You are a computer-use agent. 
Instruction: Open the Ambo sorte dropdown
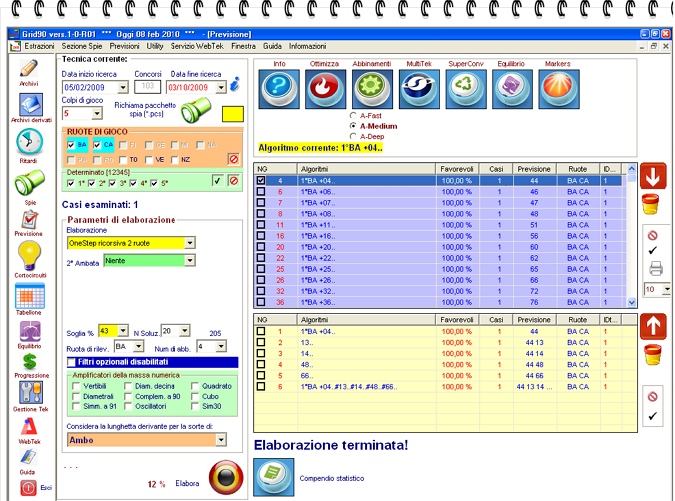click(221, 439)
